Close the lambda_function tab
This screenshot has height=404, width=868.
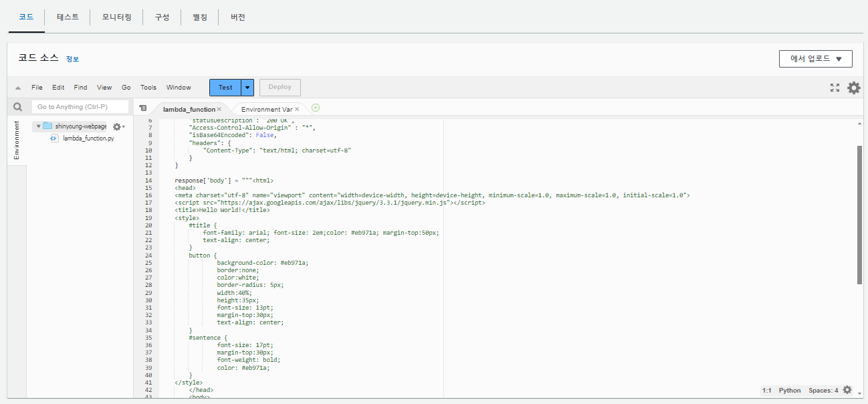tap(219, 109)
